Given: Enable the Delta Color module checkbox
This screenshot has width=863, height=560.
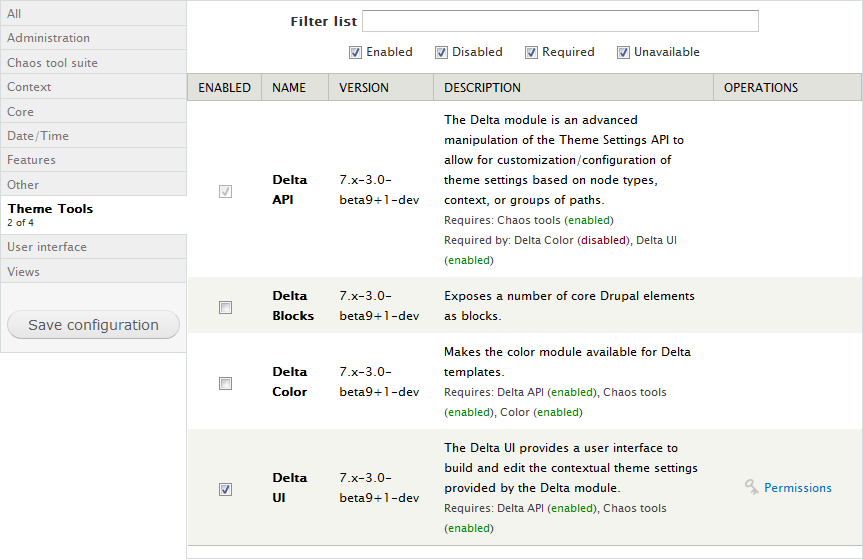Looking at the screenshot, I should (225, 383).
